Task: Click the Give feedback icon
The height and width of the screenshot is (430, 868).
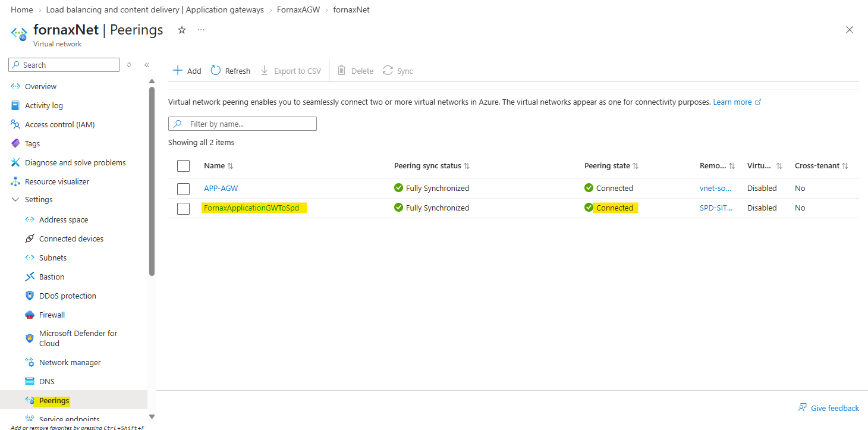Action: tap(803, 408)
